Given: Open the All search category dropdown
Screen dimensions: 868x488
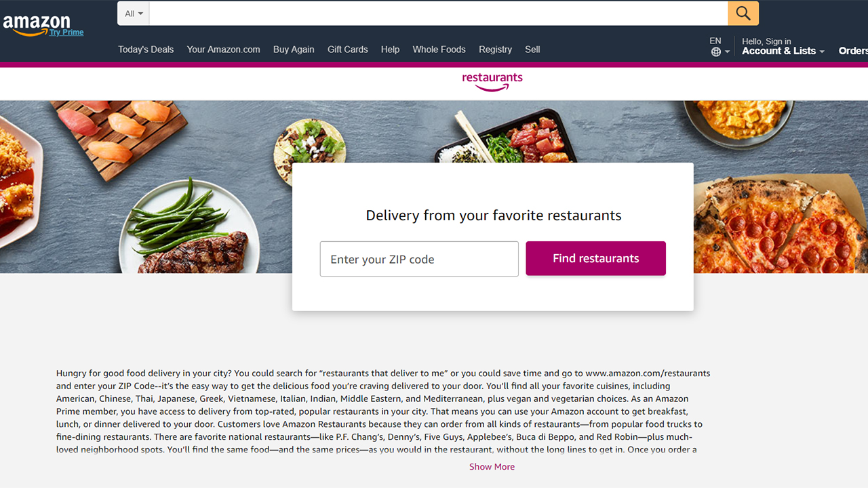Looking at the screenshot, I should (134, 14).
